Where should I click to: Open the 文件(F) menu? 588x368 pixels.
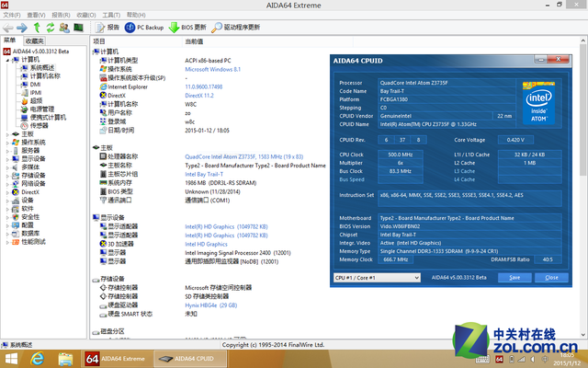tap(12, 15)
